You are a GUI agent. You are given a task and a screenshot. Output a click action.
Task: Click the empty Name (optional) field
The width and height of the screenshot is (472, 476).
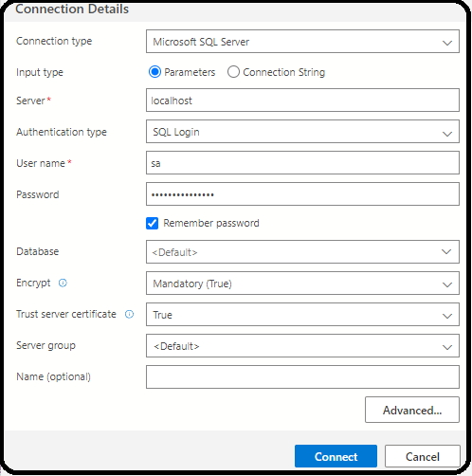[x=302, y=377]
